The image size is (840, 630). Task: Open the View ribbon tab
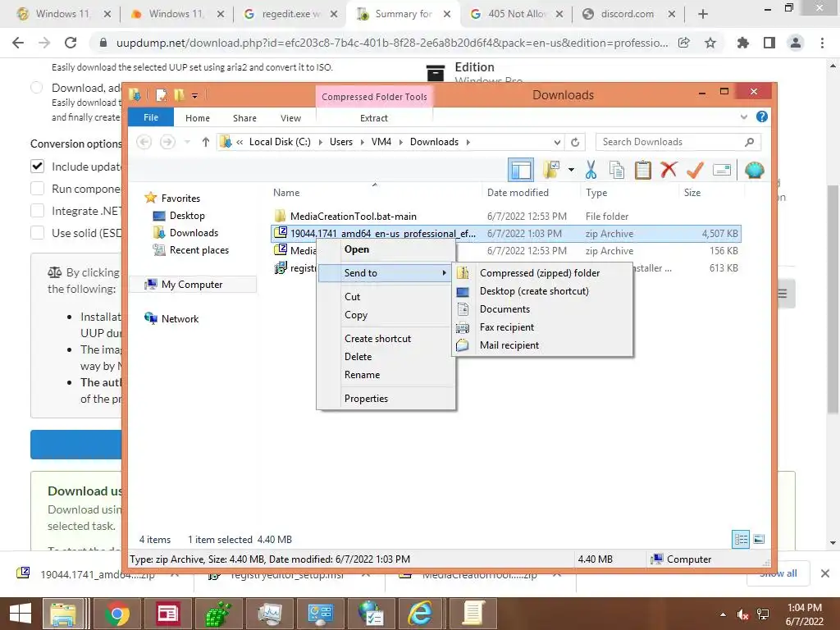[x=290, y=118]
